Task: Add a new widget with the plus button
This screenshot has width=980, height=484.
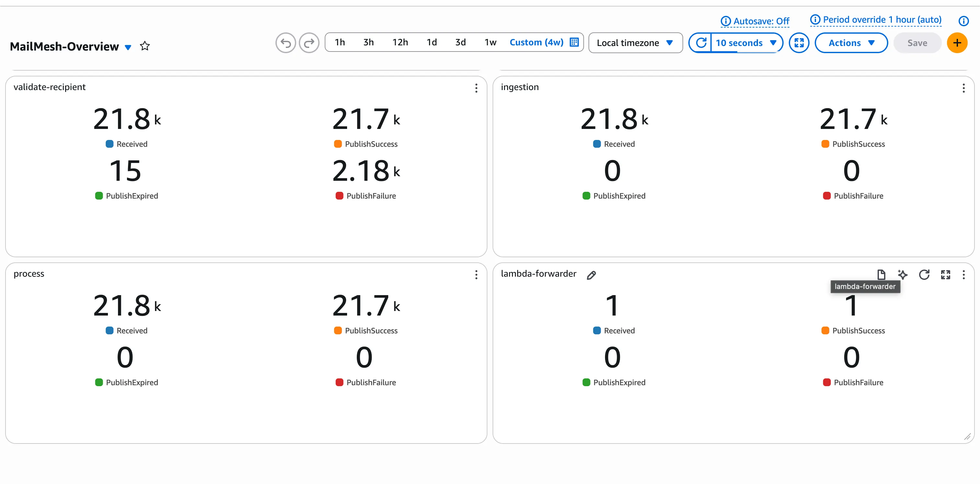Action: point(958,42)
